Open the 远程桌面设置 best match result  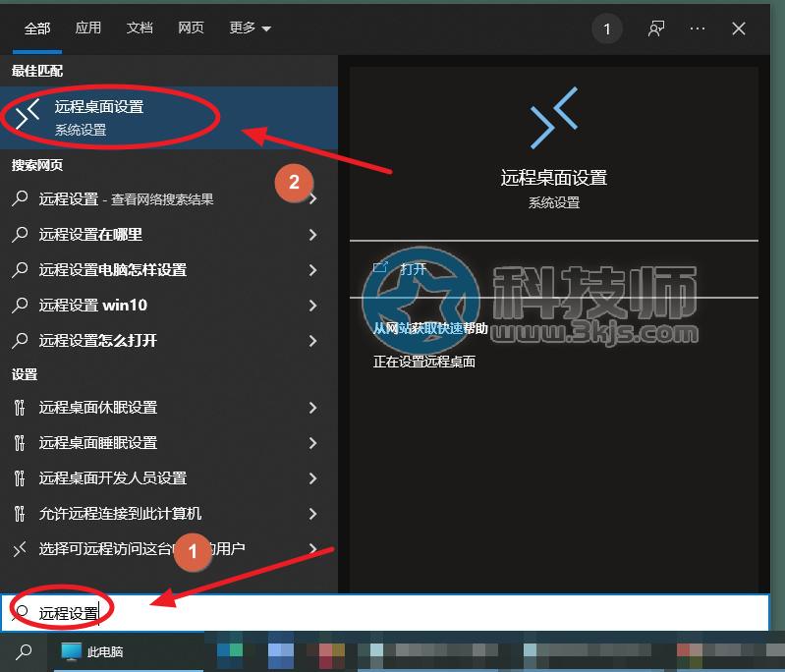tap(169, 118)
